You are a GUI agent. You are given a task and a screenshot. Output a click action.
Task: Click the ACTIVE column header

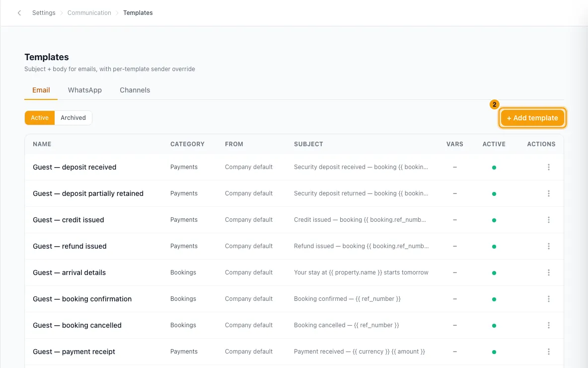494,144
